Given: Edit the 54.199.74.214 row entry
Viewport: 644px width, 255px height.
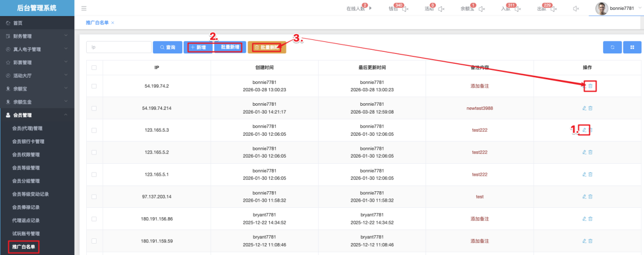Looking at the screenshot, I should point(584,108).
